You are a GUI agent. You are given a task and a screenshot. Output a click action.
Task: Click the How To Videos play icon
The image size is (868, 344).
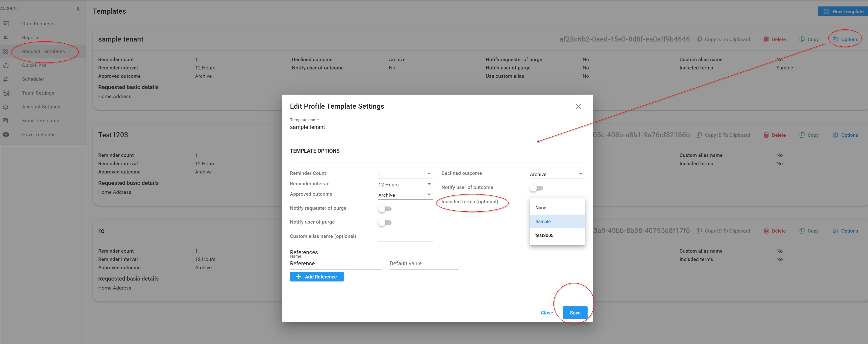pyautogui.click(x=6, y=135)
